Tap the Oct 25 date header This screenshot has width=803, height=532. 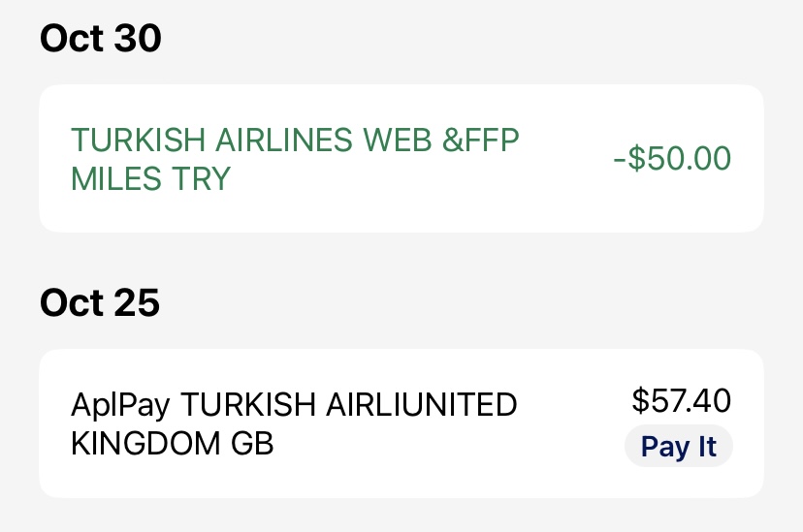coord(100,303)
